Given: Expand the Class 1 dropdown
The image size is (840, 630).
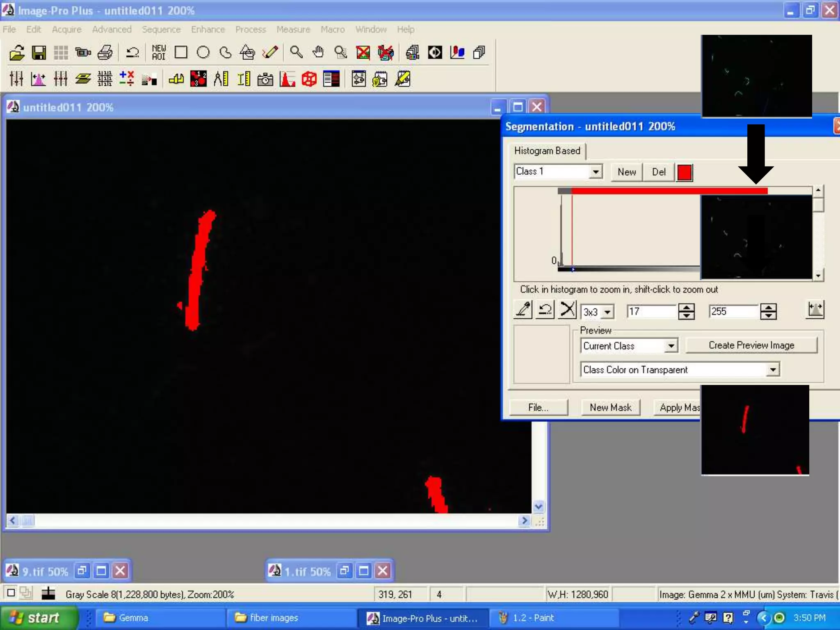Looking at the screenshot, I should (596, 171).
